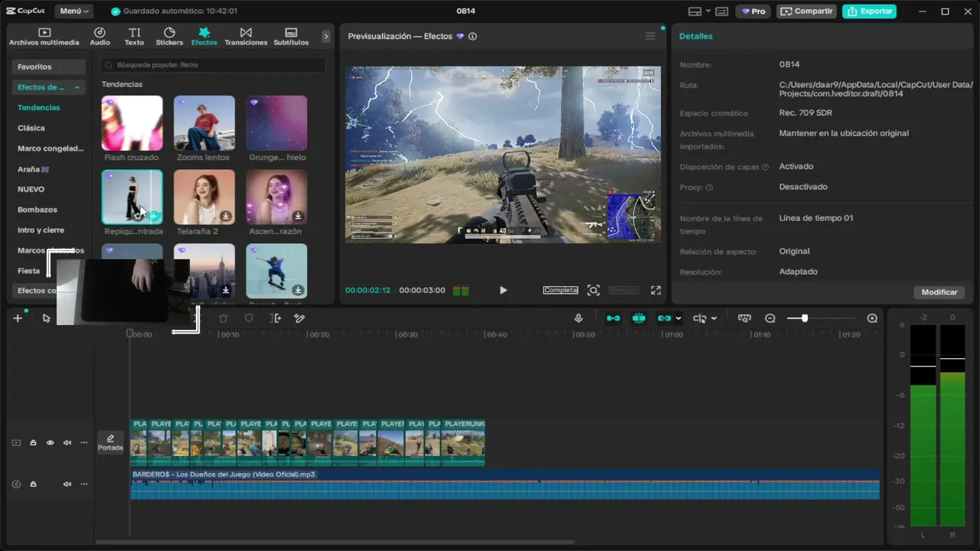The image size is (980, 551).
Task: Click the microphone voiceover record icon
Action: click(579, 318)
